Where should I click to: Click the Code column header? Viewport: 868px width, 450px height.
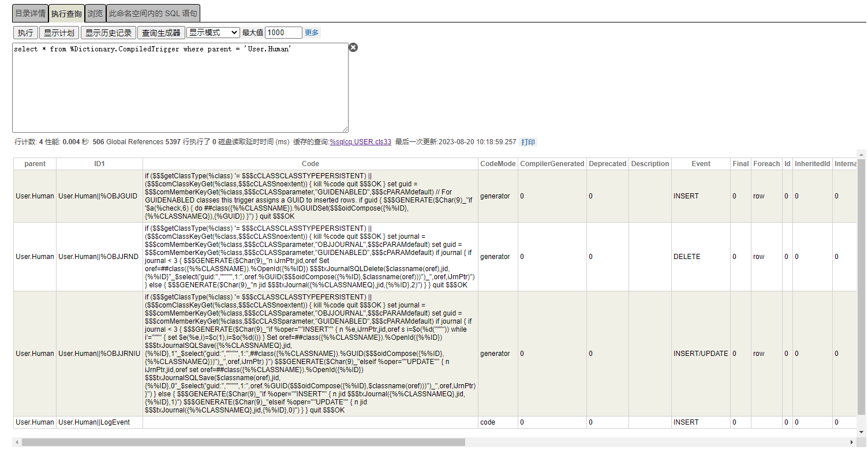click(310, 164)
